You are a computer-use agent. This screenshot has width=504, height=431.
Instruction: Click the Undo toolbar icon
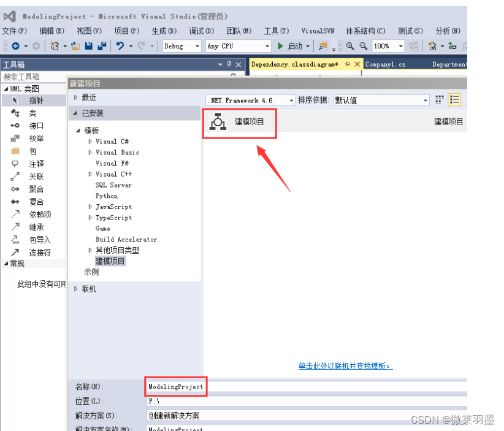[x=120, y=46]
